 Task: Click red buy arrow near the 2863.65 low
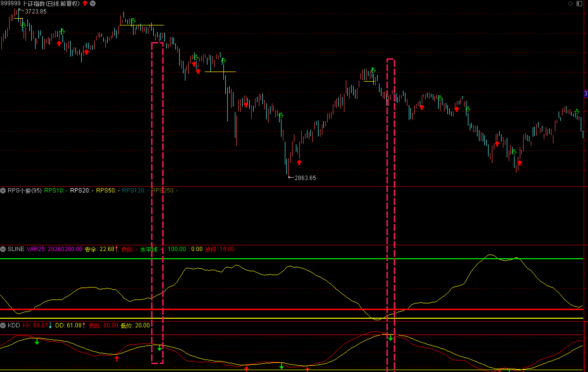click(x=299, y=162)
